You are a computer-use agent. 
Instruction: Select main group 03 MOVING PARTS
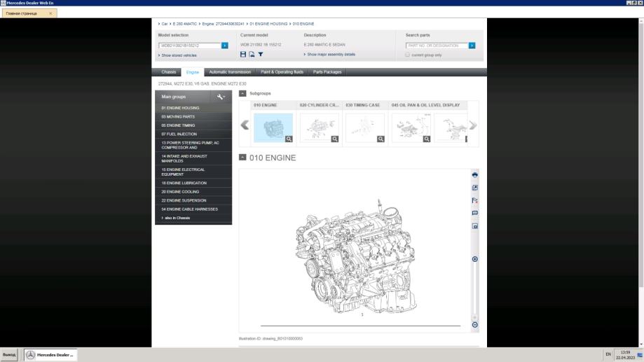(x=193, y=116)
